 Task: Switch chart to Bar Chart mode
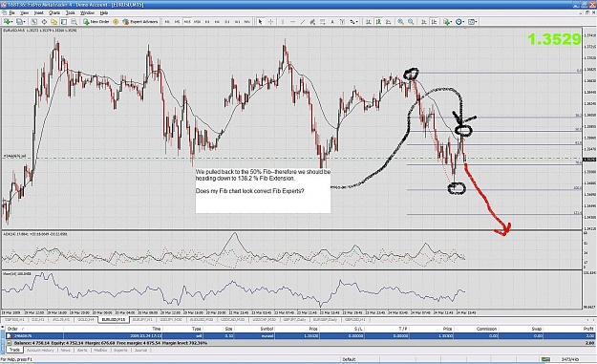click(x=368, y=22)
